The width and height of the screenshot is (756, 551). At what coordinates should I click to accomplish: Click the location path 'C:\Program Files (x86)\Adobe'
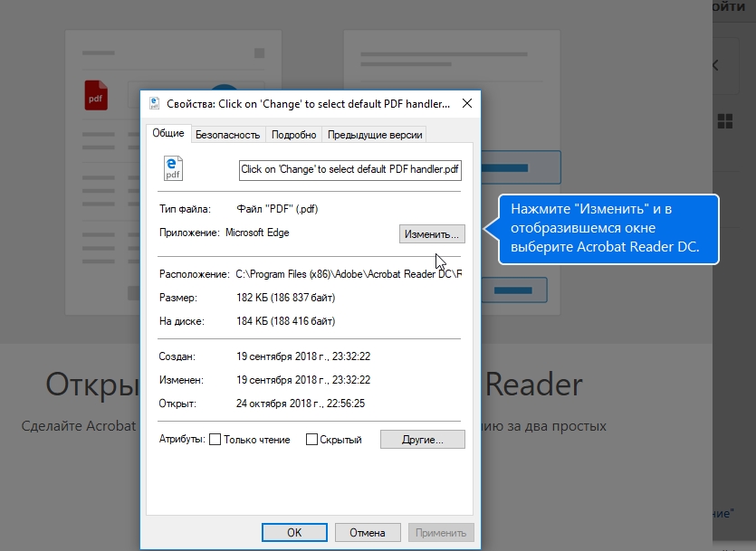(349, 274)
